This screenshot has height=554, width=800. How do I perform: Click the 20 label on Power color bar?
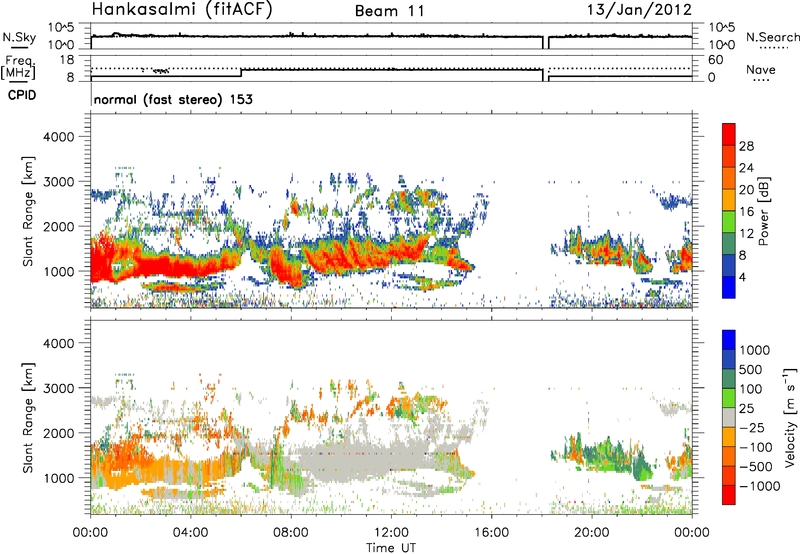point(746,190)
